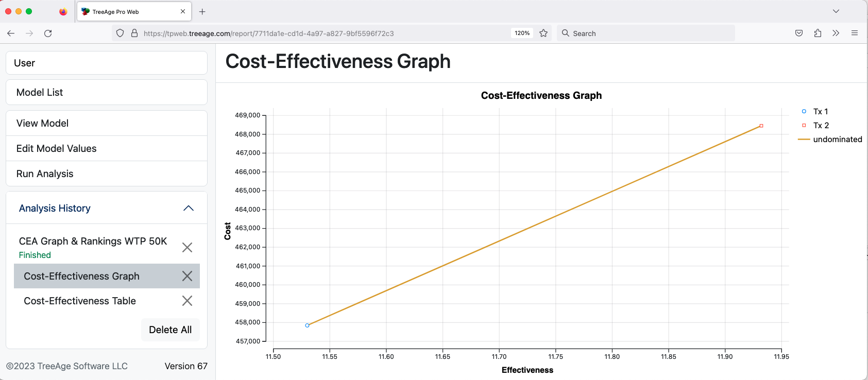The height and width of the screenshot is (380, 868).
Task: Bookmark this page with the star icon
Action: click(543, 33)
